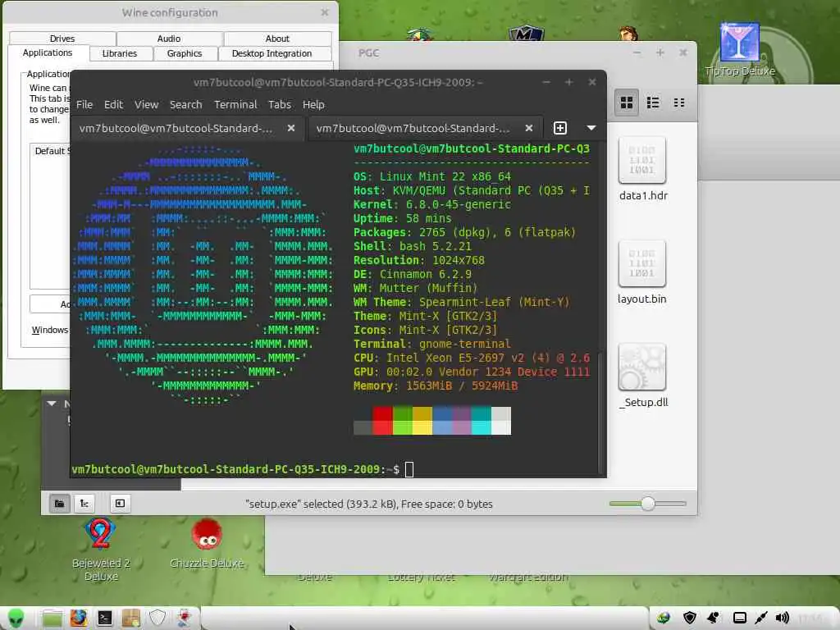
Task: Click the "setup.exe" selected status text
Action: 368,504
